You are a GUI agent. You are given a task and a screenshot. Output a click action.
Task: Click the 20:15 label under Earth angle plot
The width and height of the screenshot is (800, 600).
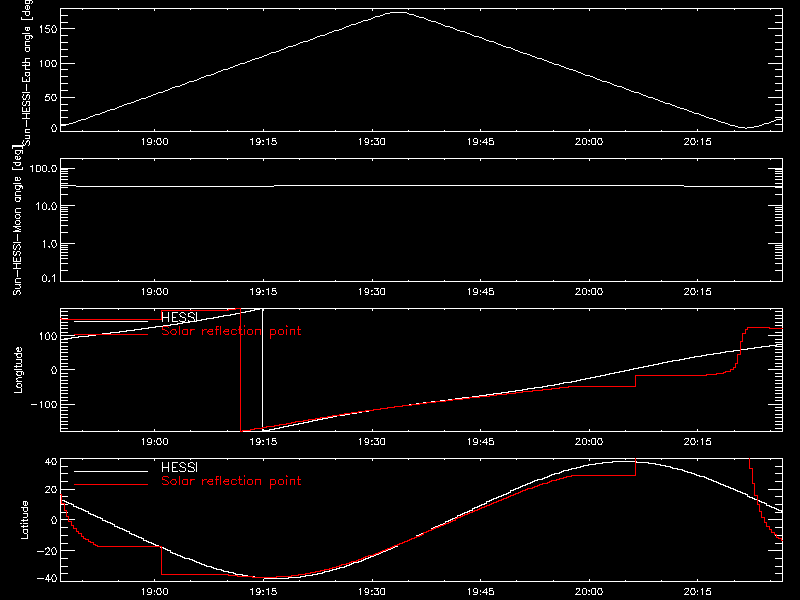click(x=697, y=141)
